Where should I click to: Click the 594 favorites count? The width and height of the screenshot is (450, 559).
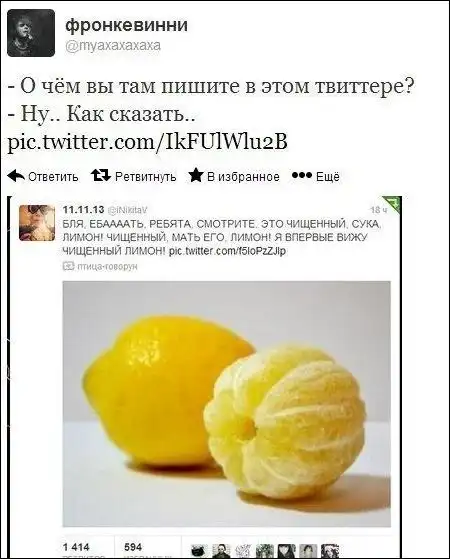[133, 547]
